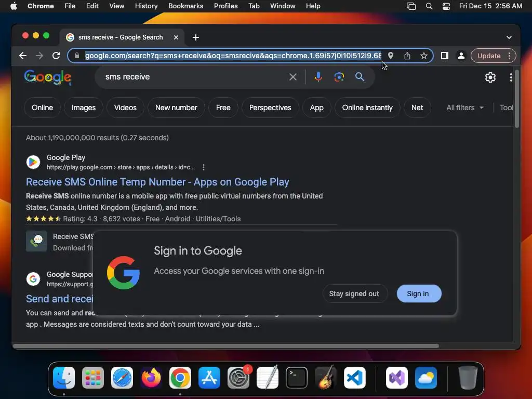The image size is (532, 399).
Task: Open the Bookmarks menu
Action: pos(185,6)
